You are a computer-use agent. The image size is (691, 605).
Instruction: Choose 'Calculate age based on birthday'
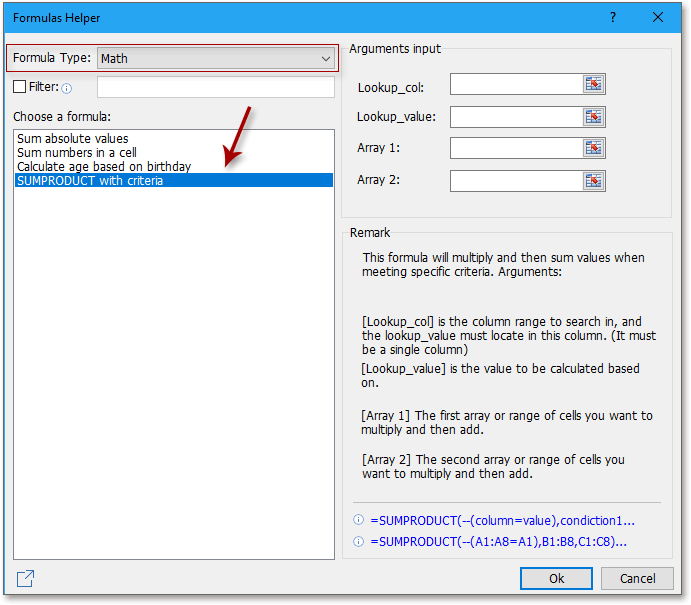point(104,166)
